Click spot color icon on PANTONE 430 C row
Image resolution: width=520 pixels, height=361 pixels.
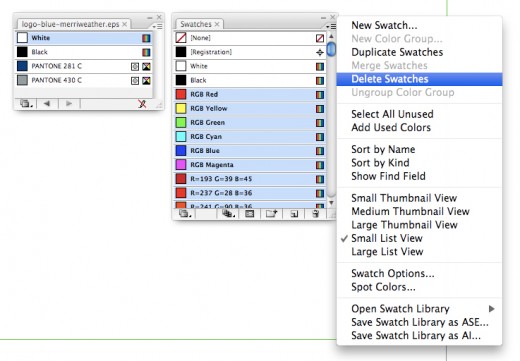click(x=135, y=80)
